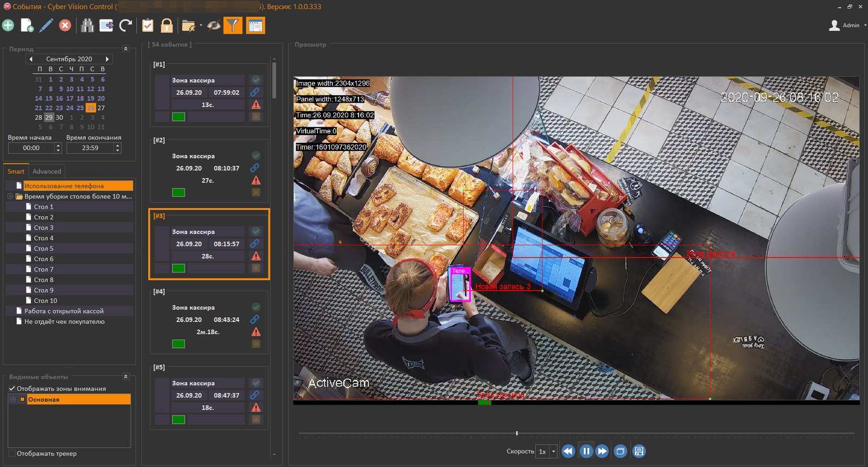
Task: Open search with the binoculars icon
Action: [87, 26]
